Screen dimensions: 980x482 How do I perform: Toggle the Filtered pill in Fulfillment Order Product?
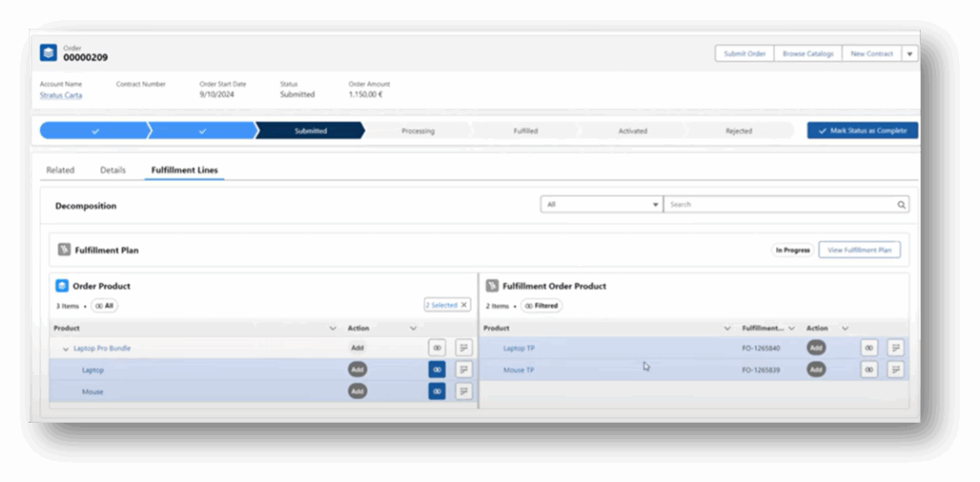pyautogui.click(x=541, y=306)
